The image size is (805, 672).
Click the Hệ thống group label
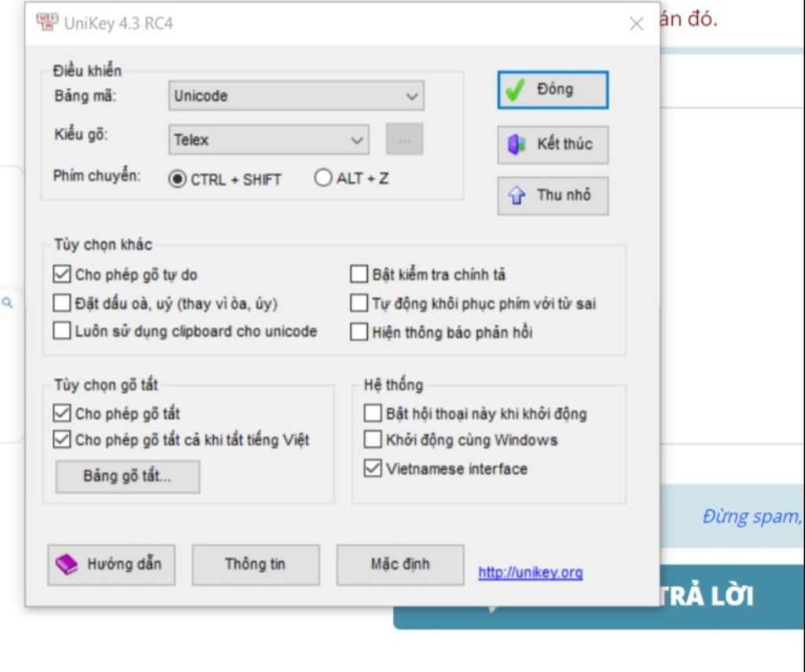coord(393,384)
